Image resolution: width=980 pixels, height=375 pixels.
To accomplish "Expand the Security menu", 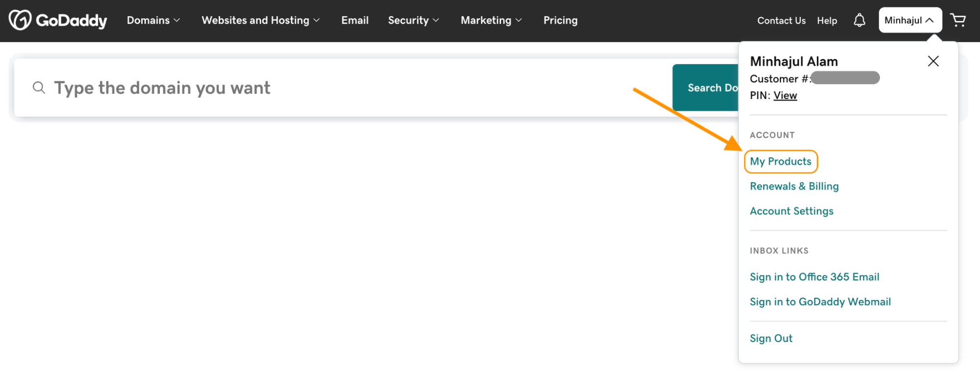I will 414,20.
